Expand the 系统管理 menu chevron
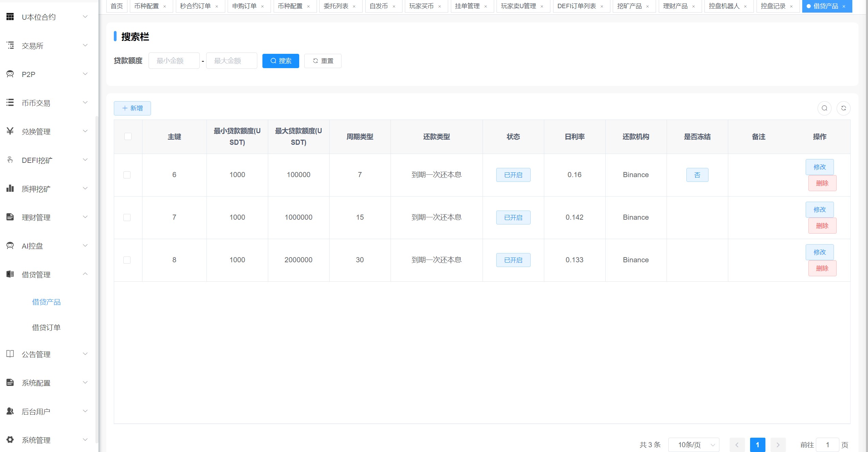The width and height of the screenshot is (868, 452). [85, 439]
